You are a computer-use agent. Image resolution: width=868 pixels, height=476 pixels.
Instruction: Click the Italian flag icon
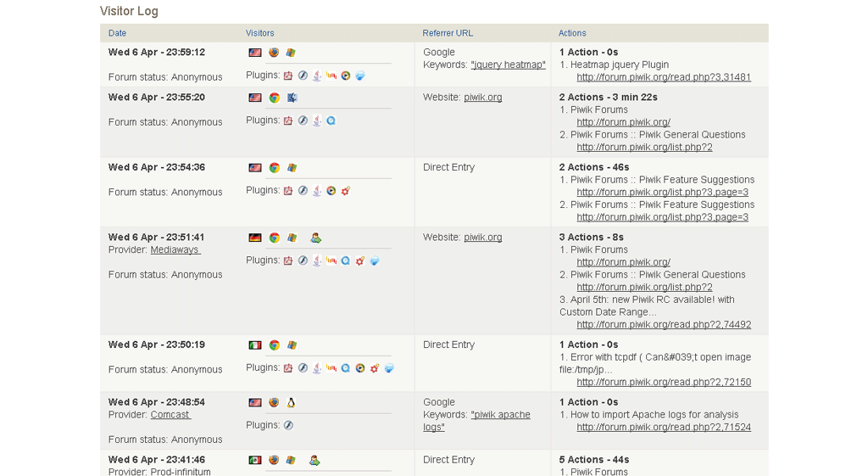coord(255,345)
